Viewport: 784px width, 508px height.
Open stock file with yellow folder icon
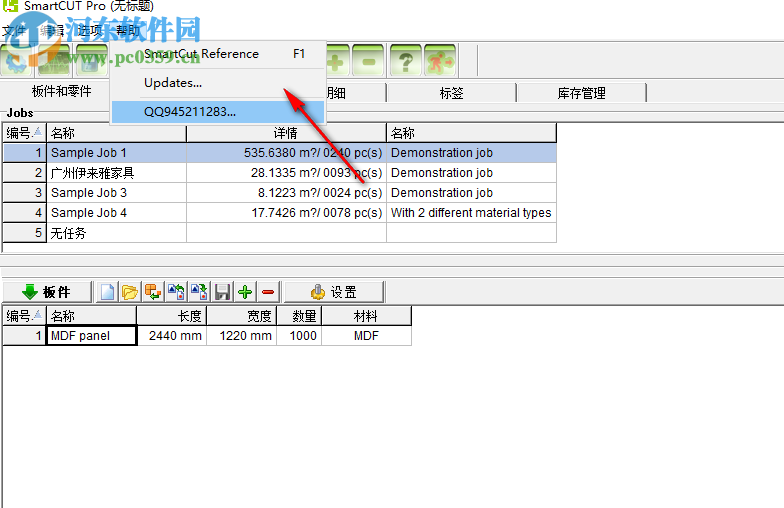tap(130, 292)
